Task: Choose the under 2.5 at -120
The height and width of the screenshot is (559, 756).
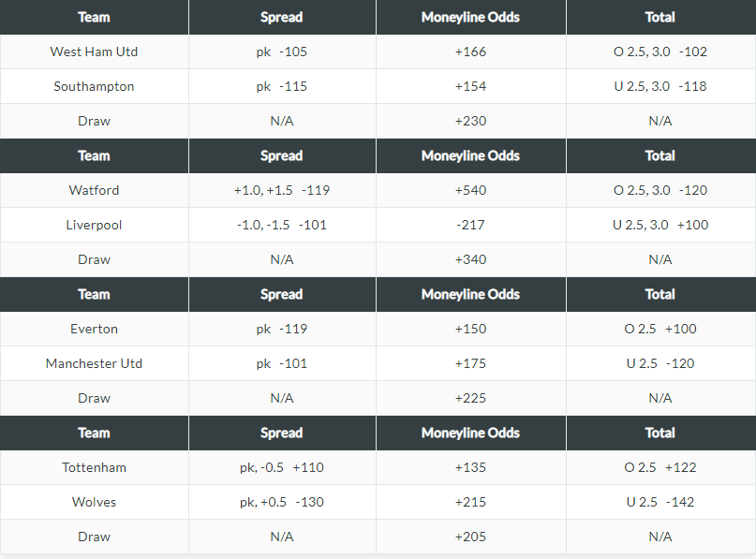Action: click(660, 363)
